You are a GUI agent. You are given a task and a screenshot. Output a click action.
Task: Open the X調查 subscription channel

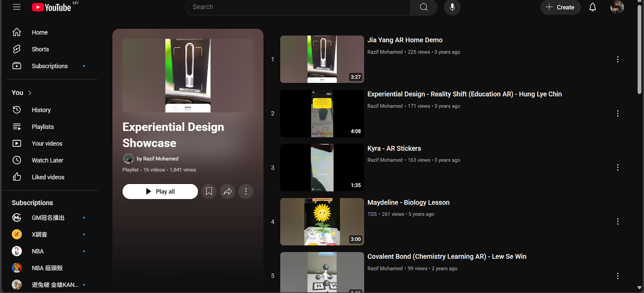pos(52,235)
